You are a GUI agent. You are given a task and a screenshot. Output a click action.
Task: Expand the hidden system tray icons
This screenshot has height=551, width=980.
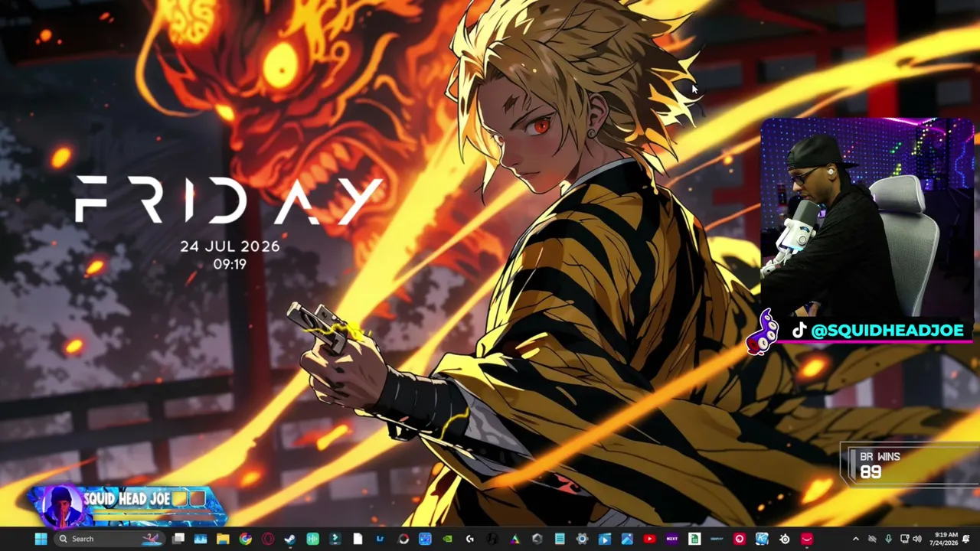click(x=856, y=539)
